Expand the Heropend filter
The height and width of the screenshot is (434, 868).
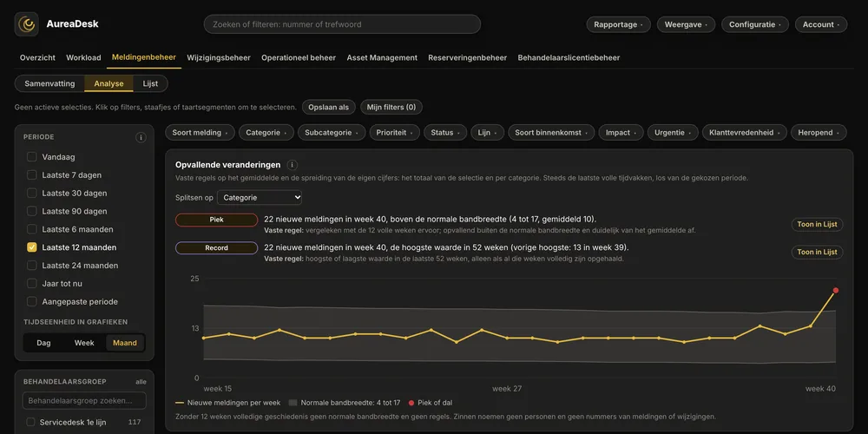(819, 133)
